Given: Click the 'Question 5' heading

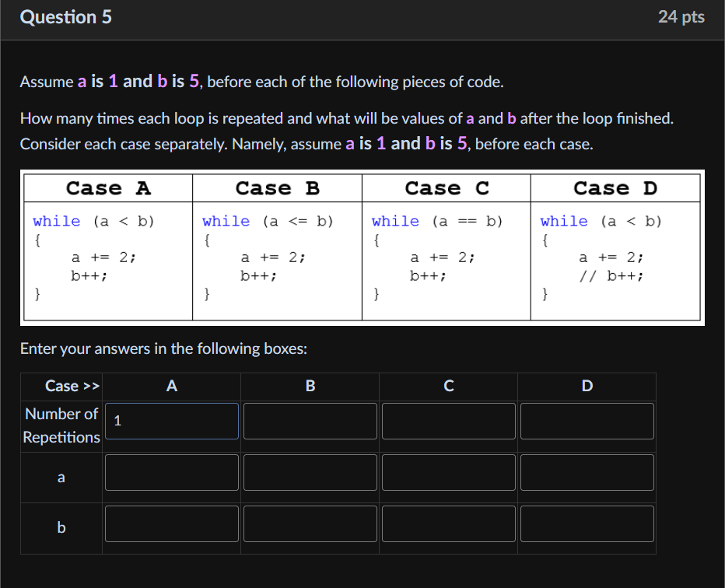Looking at the screenshot, I should (65, 17).
